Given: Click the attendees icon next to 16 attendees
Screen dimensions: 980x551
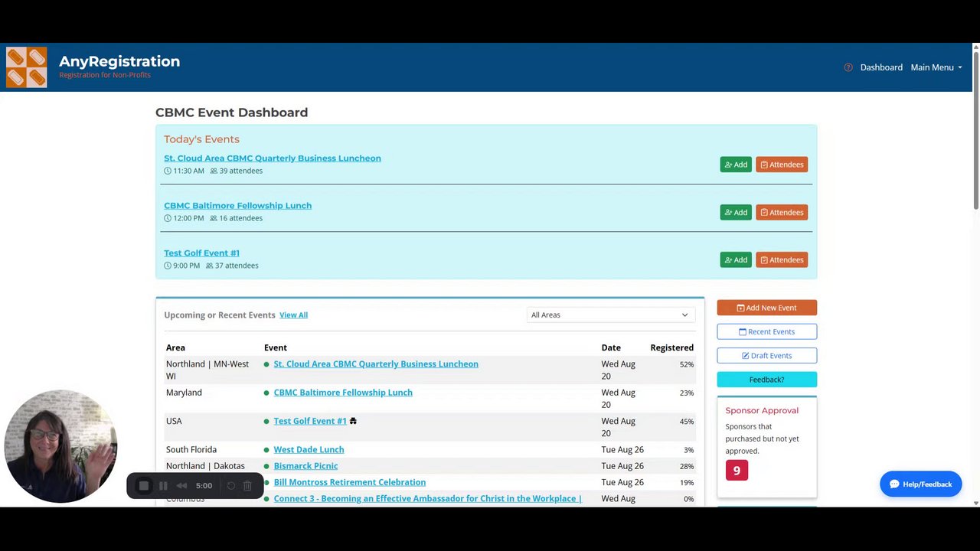Looking at the screenshot, I should click(x=214, y=218).
